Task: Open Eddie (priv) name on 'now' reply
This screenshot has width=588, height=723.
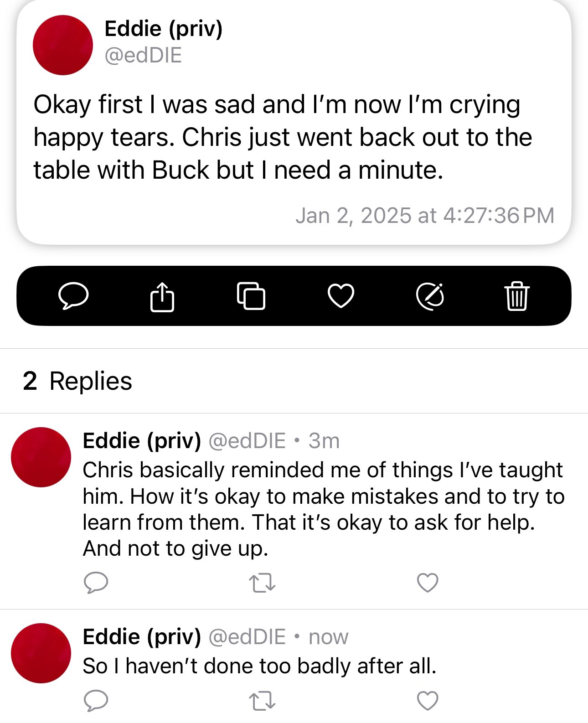Action: point(142,637)
